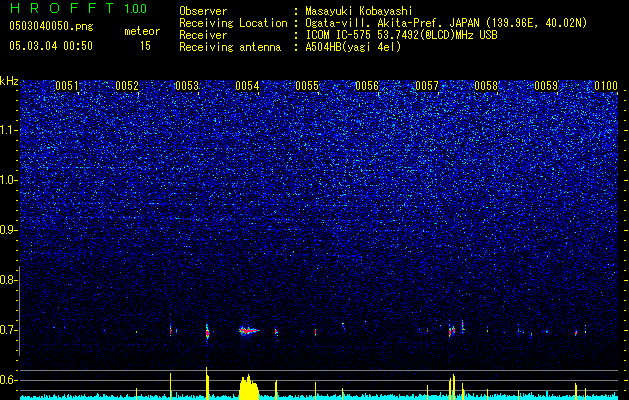The width and height of the screenshot is (629, 400).
Task: Click time marker 0056
Action: click(367, 86)
